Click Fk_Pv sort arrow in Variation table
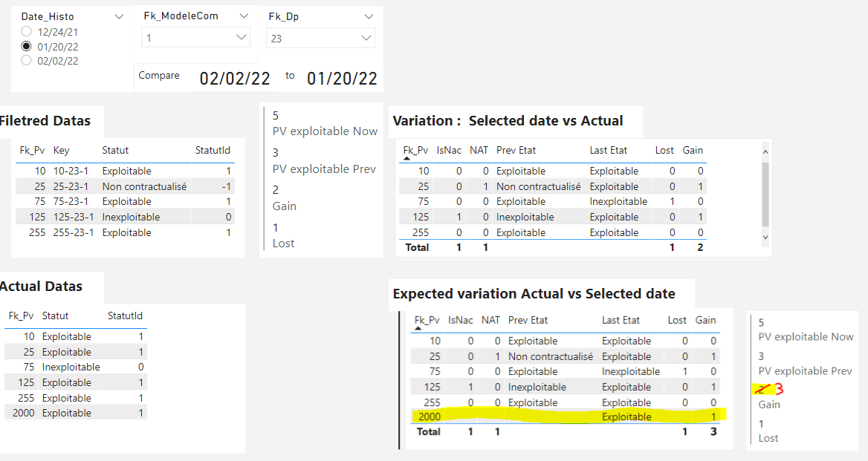Screen dimensions: 868x461 click(407, 159)
